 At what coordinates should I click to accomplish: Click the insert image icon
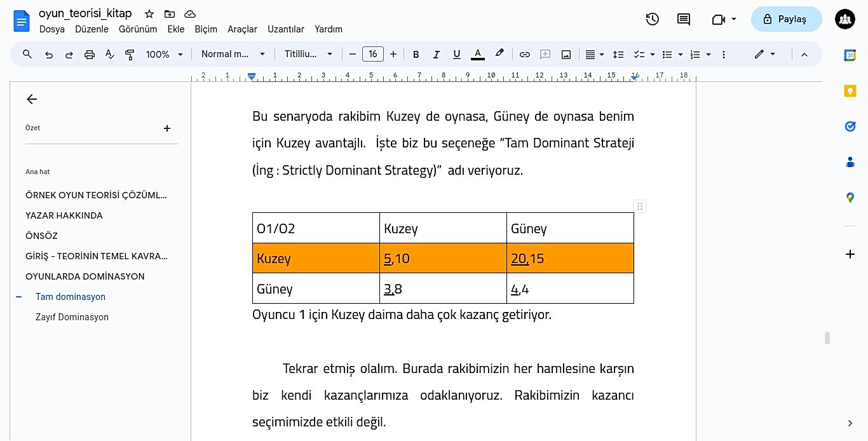[x=566, y=55]
